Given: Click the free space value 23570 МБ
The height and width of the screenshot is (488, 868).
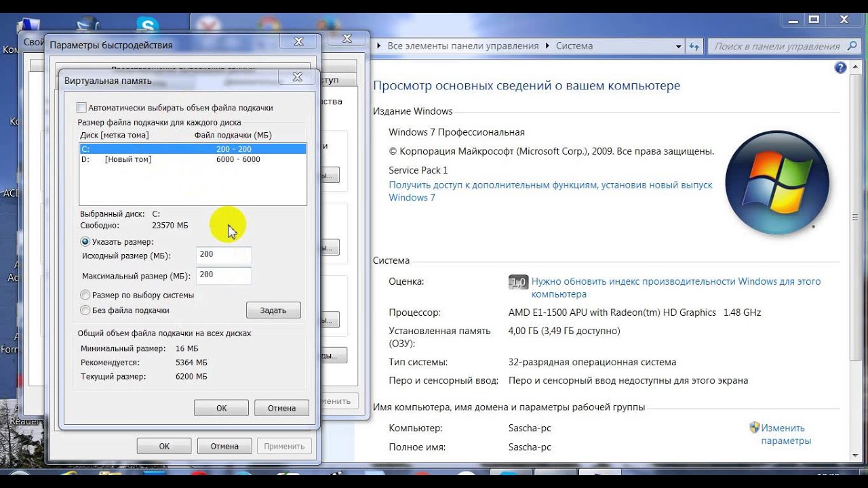Looking at the screenshot, I should tap(170, 225).
